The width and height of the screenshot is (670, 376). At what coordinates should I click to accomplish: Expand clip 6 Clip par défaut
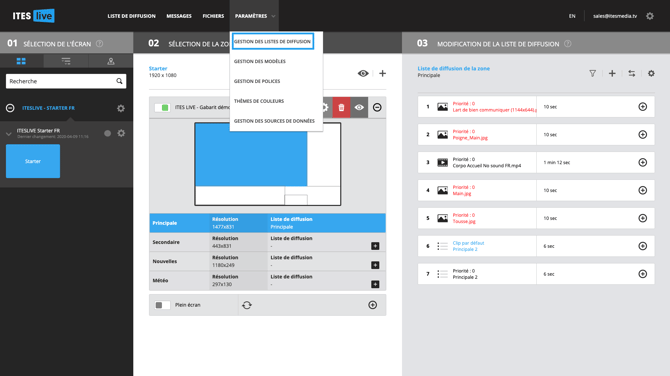point(643,246)
